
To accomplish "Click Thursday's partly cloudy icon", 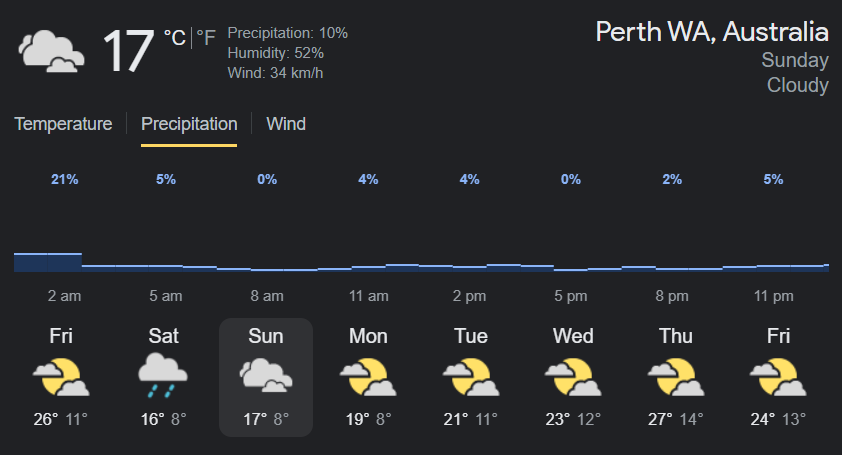I will coord(676,377).
